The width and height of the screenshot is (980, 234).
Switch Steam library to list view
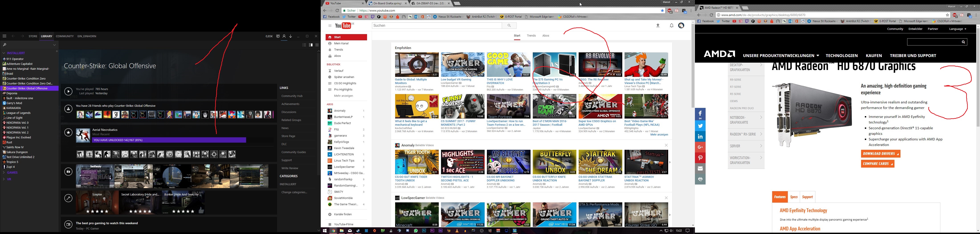coord(304,45)
